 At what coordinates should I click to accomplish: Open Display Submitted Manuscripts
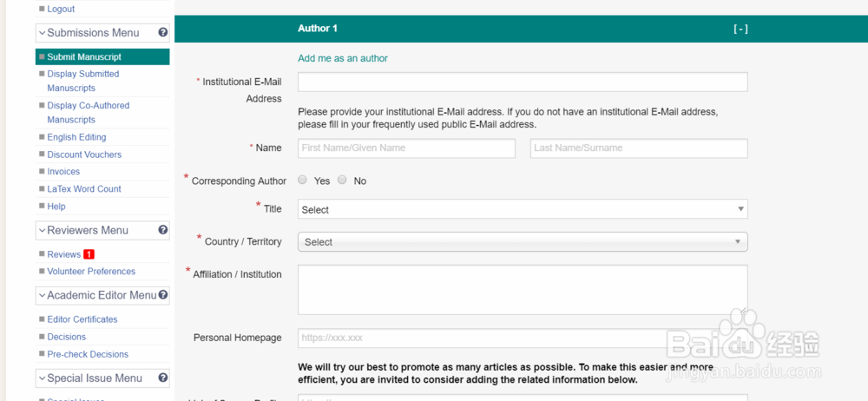coord(83,81)
